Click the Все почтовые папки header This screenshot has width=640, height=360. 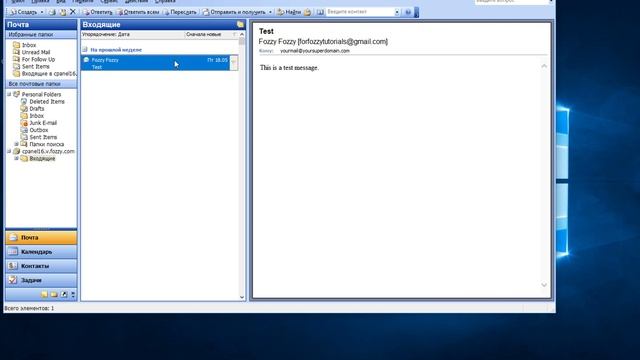point(41,84)
